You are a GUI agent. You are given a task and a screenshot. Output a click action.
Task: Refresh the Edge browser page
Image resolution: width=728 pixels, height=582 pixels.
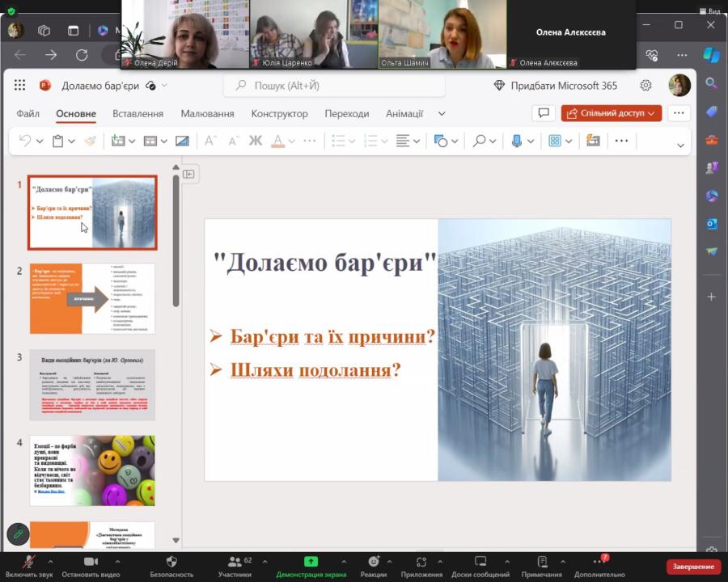point(82,55)
